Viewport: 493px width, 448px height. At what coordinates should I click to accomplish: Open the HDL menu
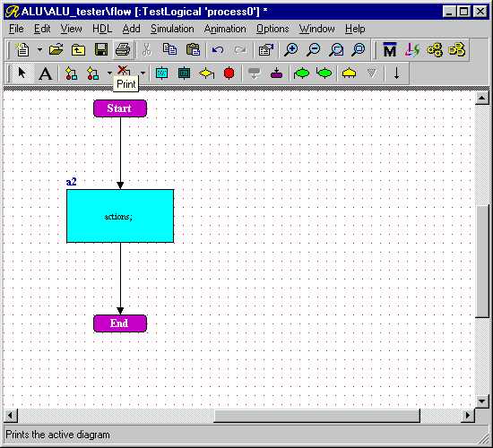tap(102, 29)
